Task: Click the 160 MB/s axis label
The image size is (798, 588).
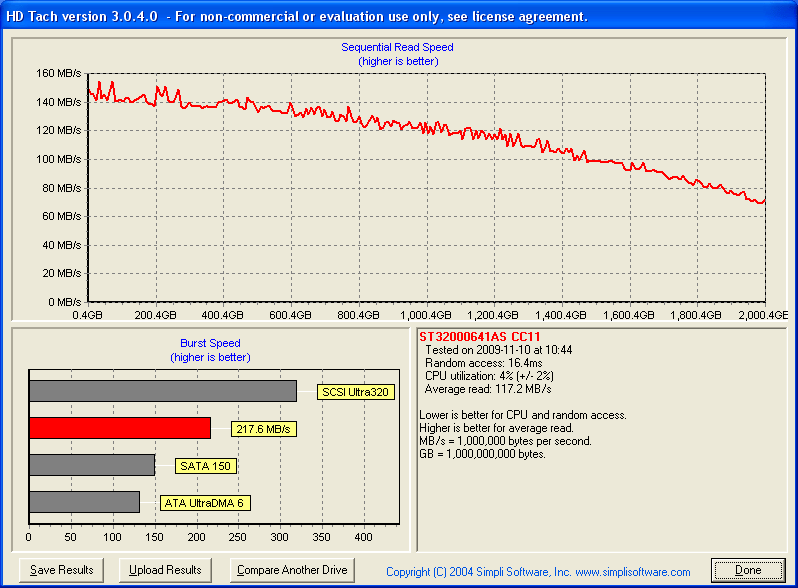Action: [58, 74]
